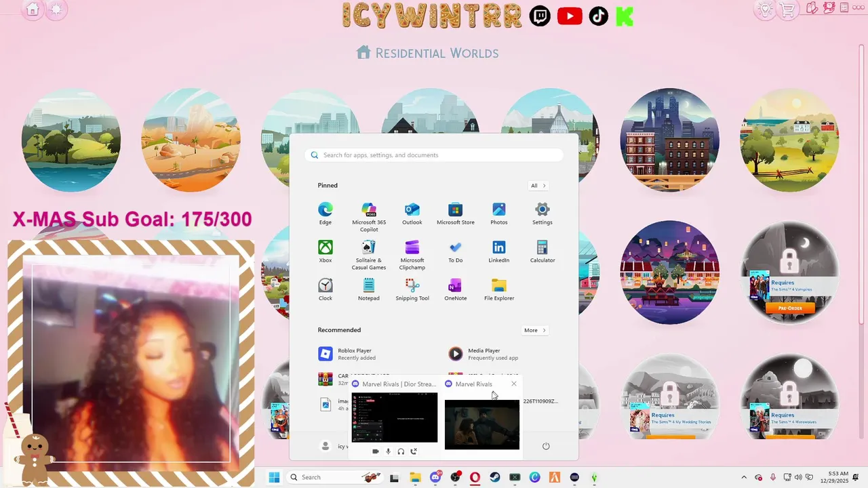The image size is (868, 488).
Task: Select the Marvel Rivals preview title
Action: 473,384
